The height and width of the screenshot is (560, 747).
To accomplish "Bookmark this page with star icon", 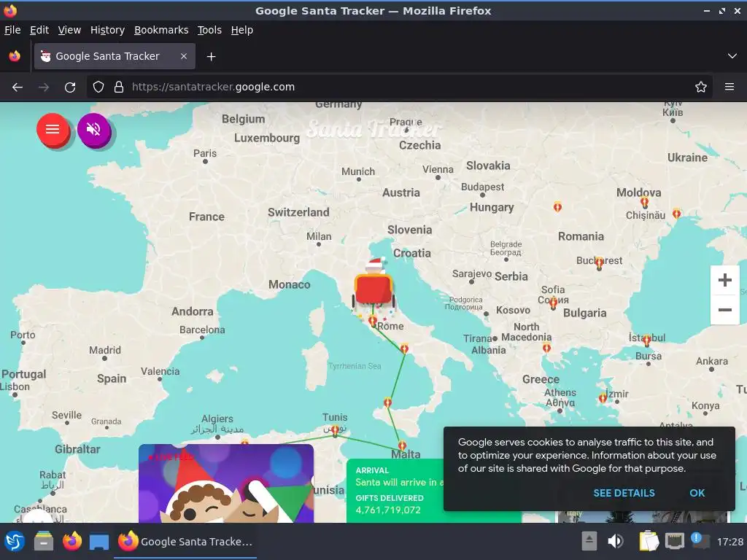I will coord(700,87).
